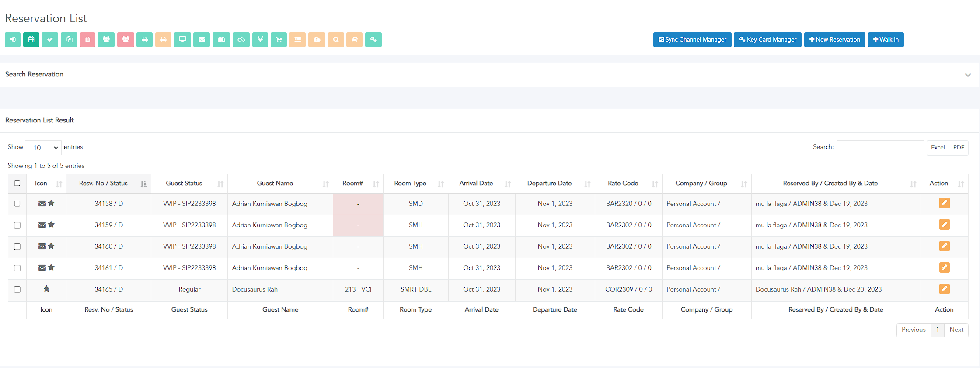Viewport: 980px width, 368px height.
Task: Sort by Guest Name column
Action: (280, 184)
